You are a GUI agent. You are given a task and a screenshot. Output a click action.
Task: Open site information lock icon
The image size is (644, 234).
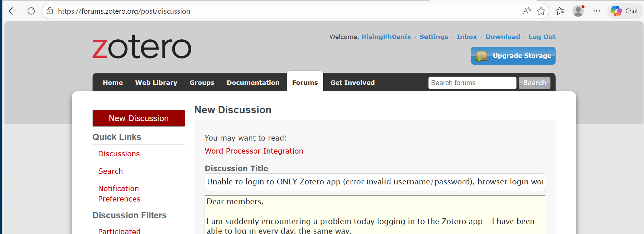50,11
